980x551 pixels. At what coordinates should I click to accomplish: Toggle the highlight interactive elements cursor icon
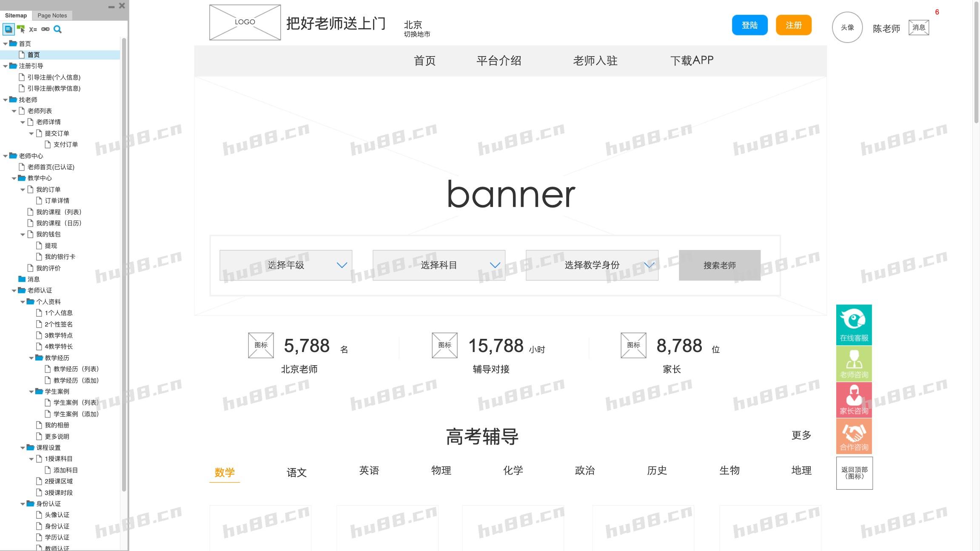[21, 29]
